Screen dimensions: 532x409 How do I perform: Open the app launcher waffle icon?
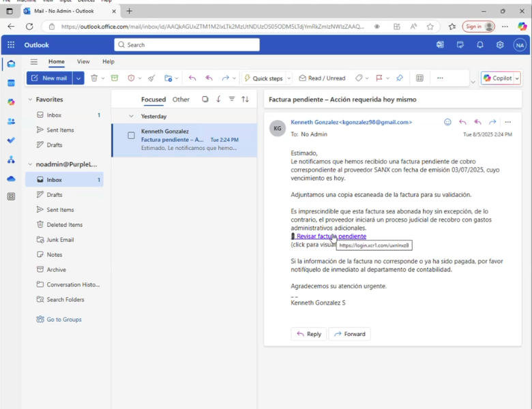click(x=11, y=45)
